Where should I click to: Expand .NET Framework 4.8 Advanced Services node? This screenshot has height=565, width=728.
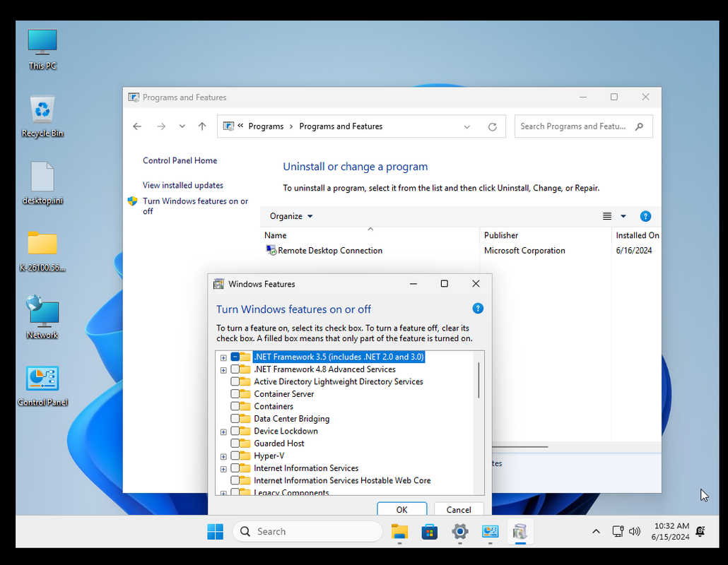pyautogui.click(x=223, y=370)
